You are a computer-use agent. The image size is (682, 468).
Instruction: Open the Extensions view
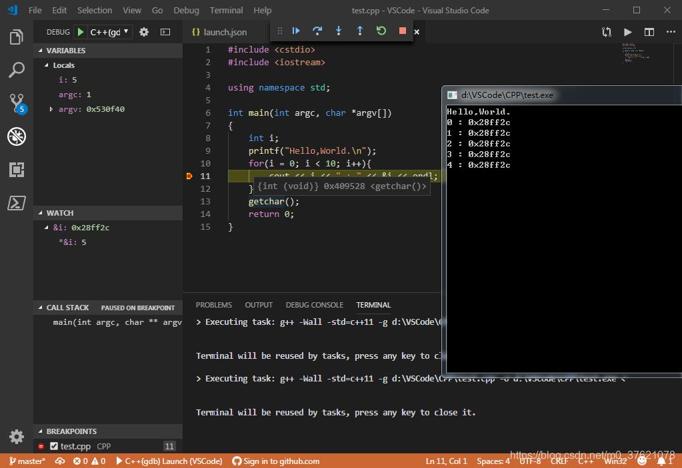click(x=16, y=170)
